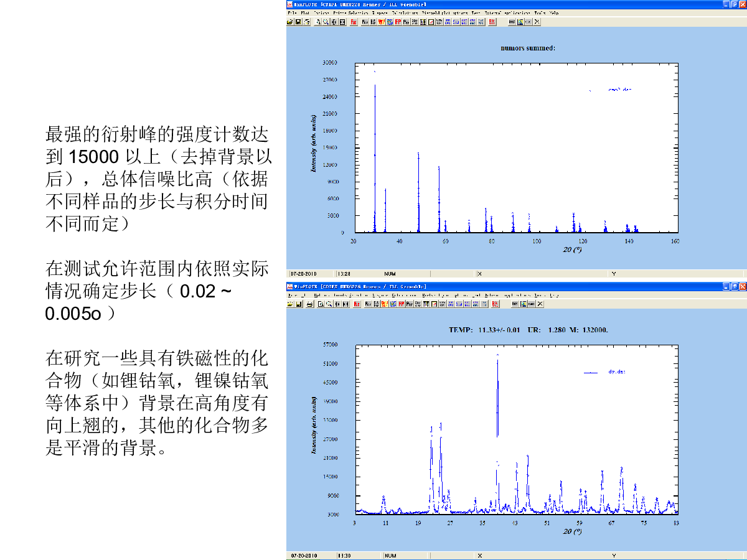The height and width of the screenshot is (560, 747).
Task: Click red FP icon in lower window toolbar
Action: click(401, 304)
